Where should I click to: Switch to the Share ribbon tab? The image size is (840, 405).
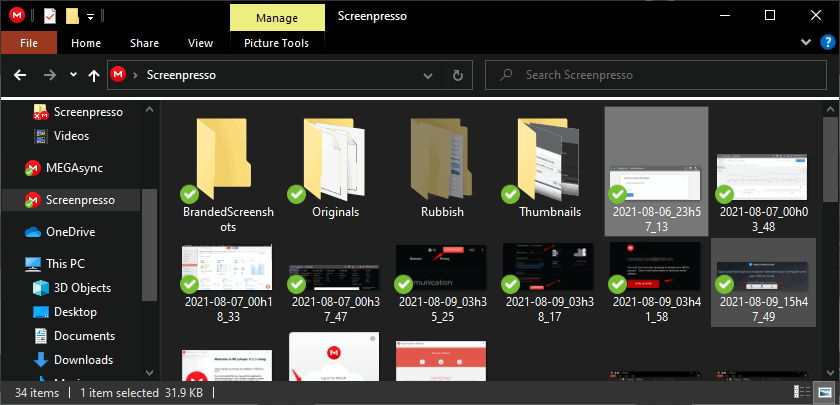tap(144, 43)
